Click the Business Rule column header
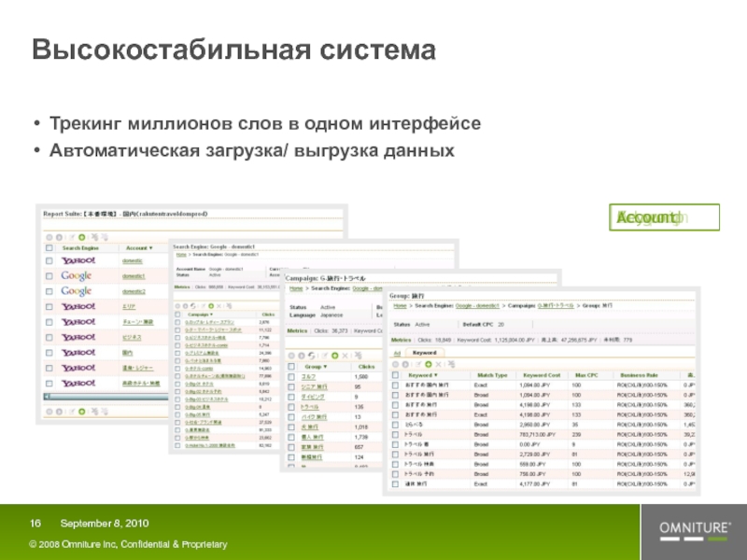747x560 pixels. click(x=639, y=375)
